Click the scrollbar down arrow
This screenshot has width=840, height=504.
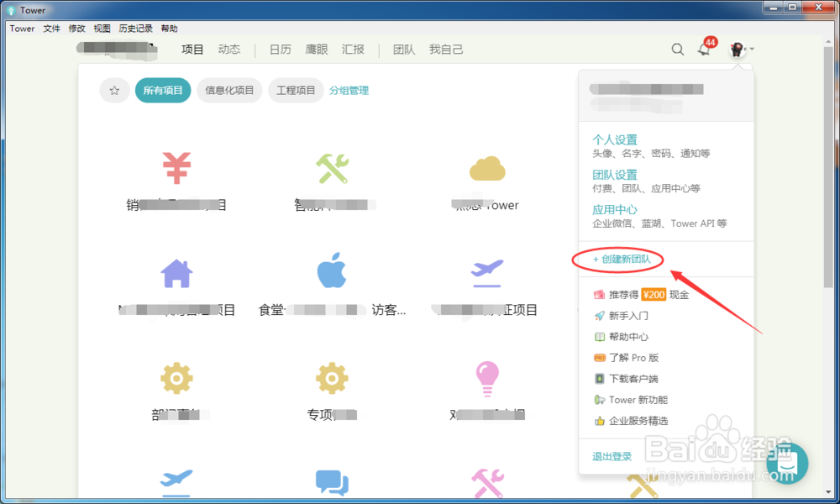[828, 492]
